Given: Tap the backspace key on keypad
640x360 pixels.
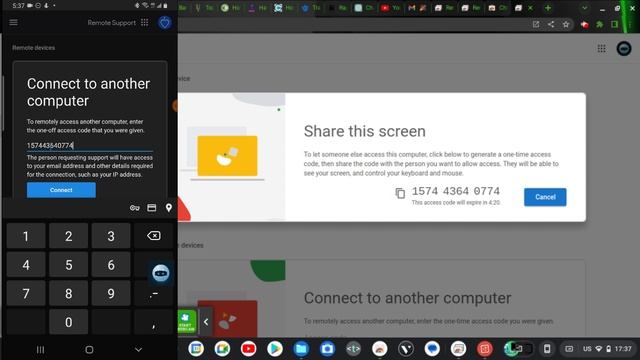Looking at the screenshot, I should pos(153,236).
